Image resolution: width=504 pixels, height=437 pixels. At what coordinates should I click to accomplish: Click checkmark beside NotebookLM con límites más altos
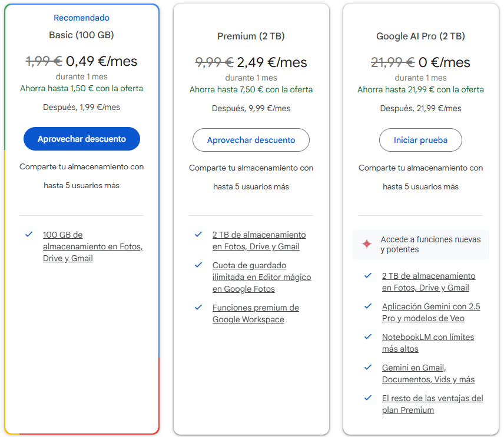368,336
